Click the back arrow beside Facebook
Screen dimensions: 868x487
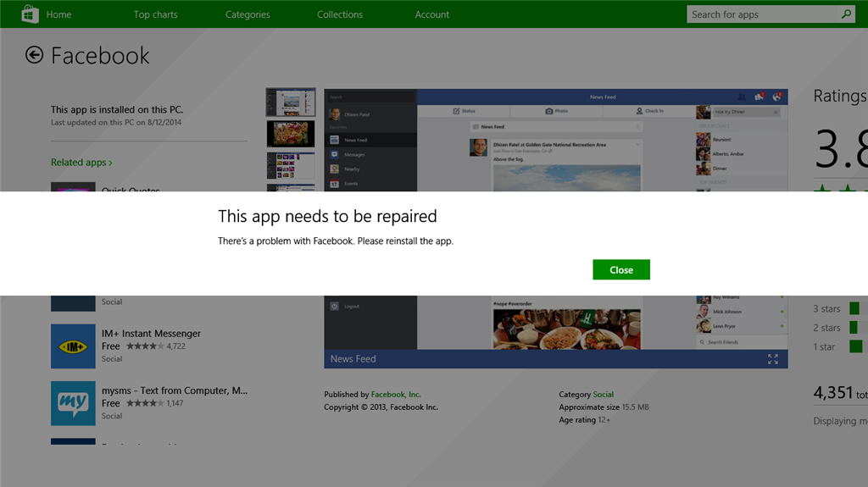(x=34, y=55)
